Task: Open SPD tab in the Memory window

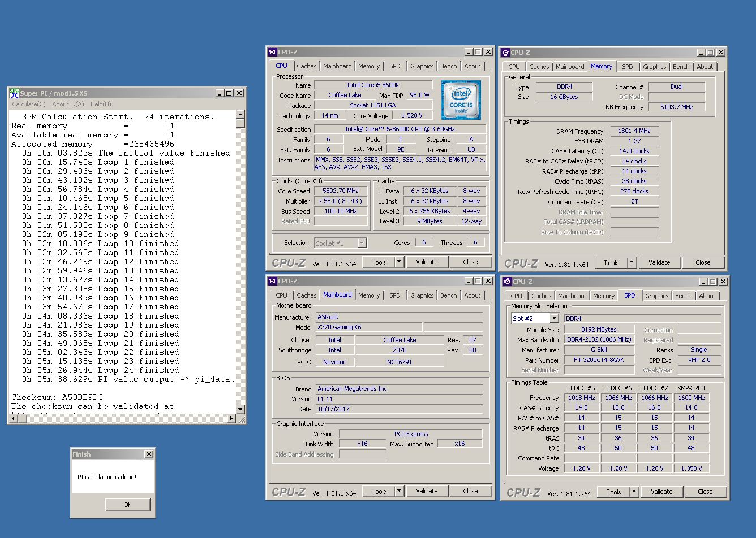Action: (x=628, y=67)
